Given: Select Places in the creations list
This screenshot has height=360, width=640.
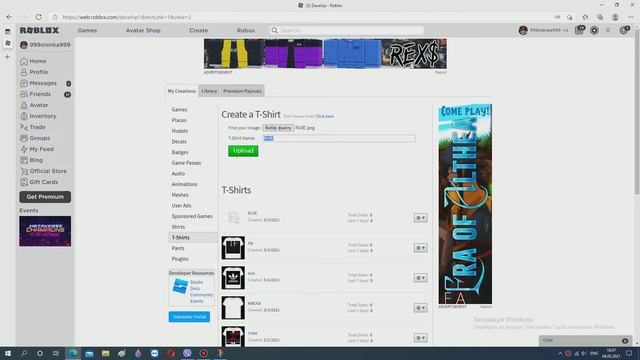Looking at the screenshot, I should pos(179,120).
